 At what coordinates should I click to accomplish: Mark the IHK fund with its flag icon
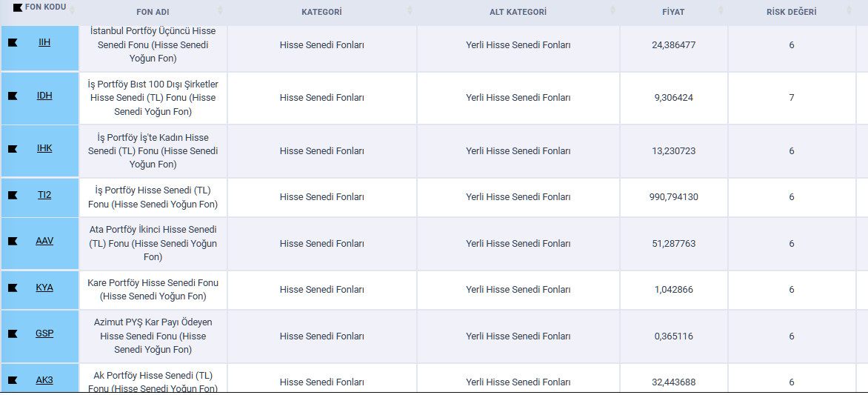(x=13, y=149)
